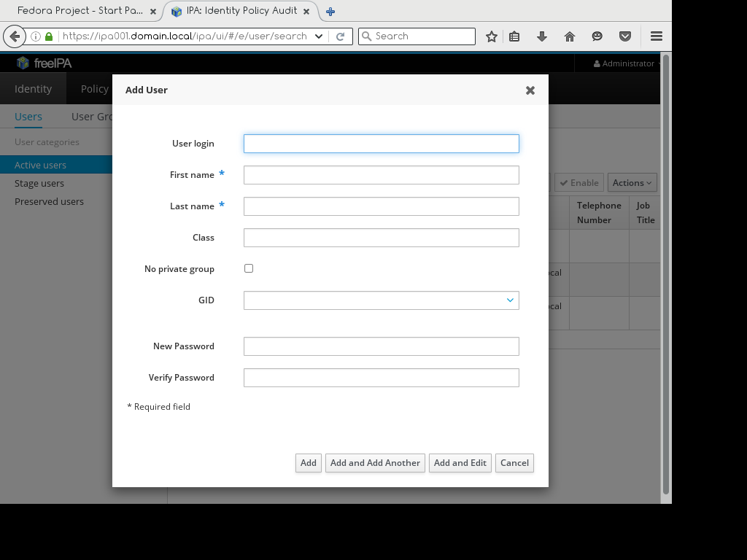Select Active users category
Viewport: 747px width, 560px height.
pos(56,165)
